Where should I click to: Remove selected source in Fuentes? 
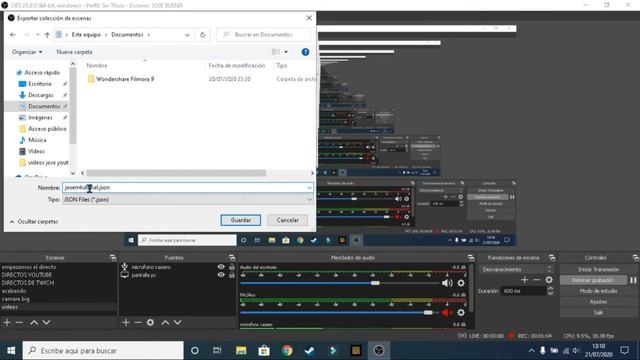tap(138, 322)
